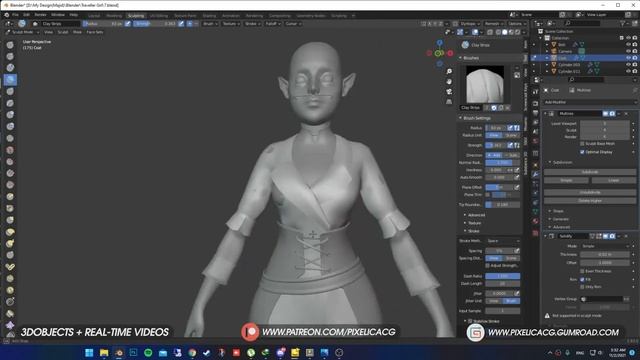Select the Draw Sharp brush tool
Image resolution: width=640 pixels, height=360 pixels.
10,56
